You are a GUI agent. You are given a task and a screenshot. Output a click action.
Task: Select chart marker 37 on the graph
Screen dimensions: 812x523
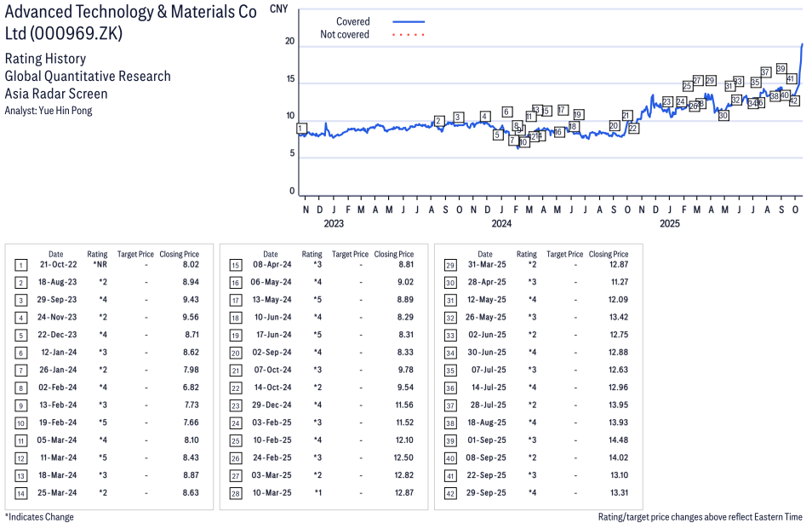point(766,72)
